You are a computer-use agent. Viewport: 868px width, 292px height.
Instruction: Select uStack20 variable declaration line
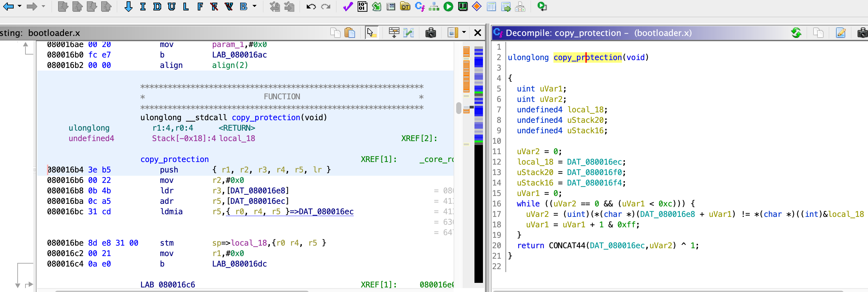[x=562, y=120]
